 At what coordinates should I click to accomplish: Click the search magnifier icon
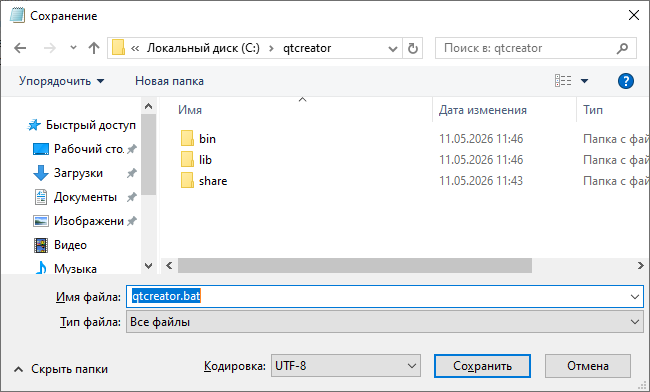[622, 48]
